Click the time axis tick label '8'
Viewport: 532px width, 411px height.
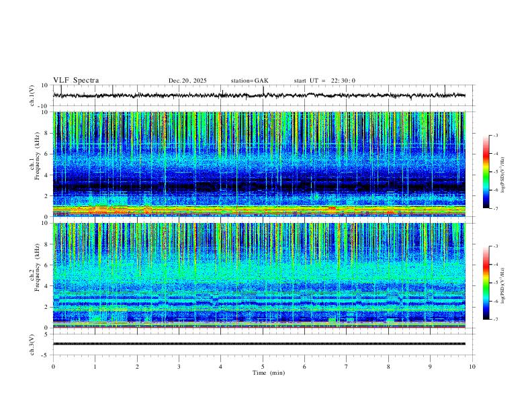click(x=388, y=367)
